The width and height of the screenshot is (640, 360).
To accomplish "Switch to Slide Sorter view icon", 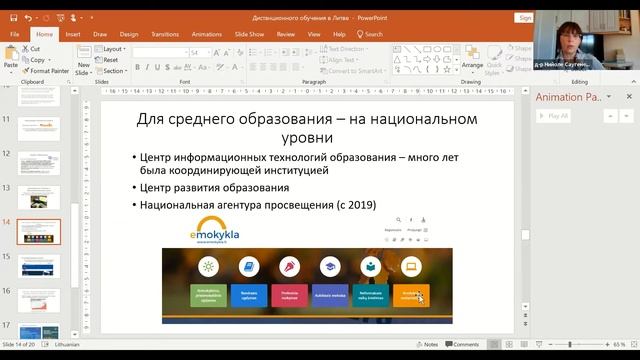I will 509,344.
